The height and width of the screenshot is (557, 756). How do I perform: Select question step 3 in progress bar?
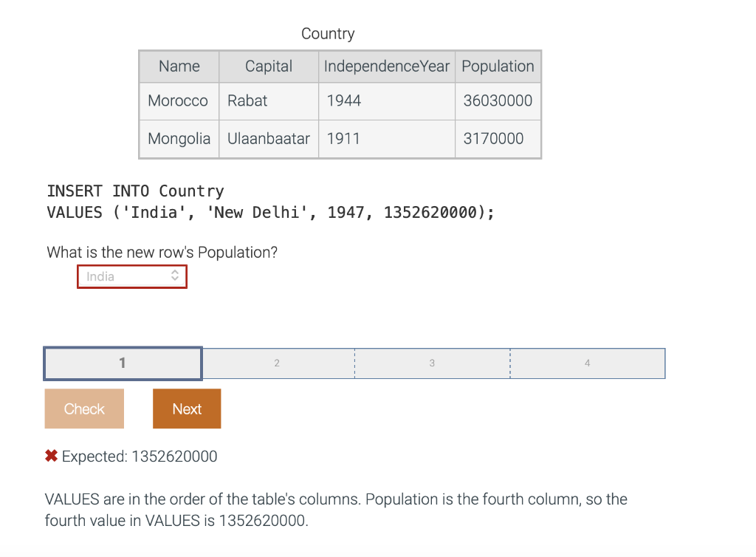pos(432,363)
